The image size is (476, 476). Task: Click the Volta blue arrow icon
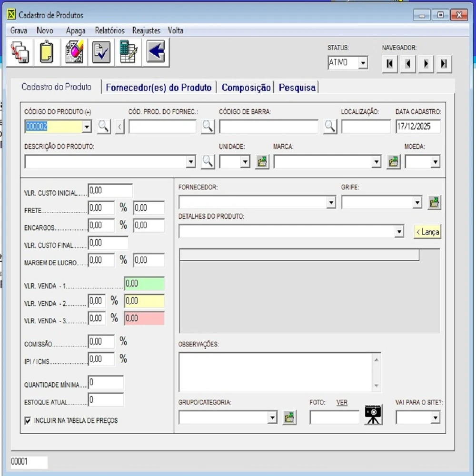pyautogui.click(x=156, y=52)
